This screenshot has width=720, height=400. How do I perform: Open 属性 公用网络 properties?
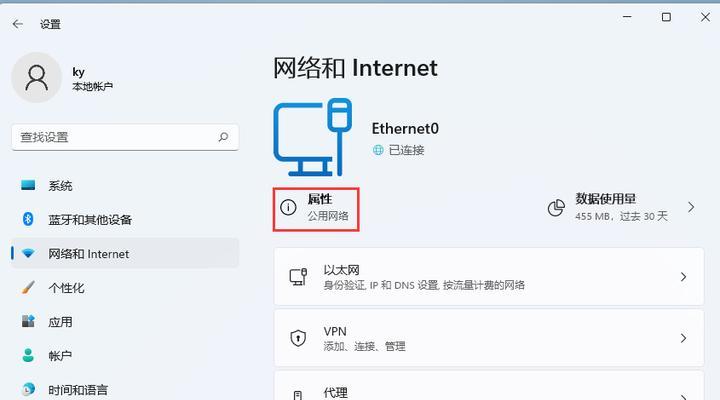click(316, 209)
